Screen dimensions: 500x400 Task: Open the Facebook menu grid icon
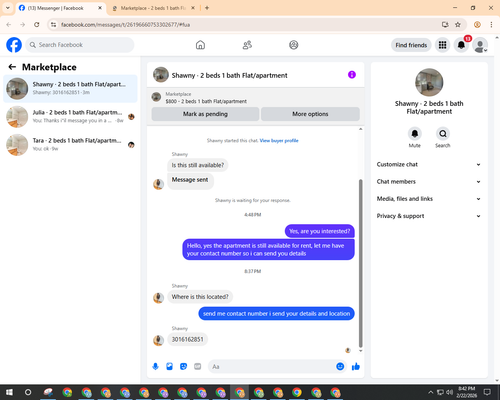442,45
